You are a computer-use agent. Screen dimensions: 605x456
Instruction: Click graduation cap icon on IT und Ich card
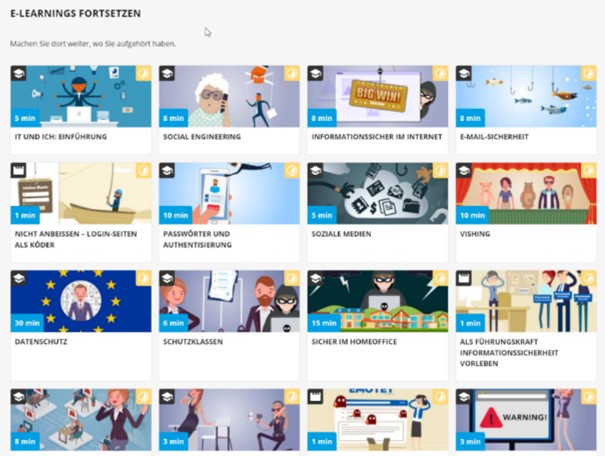[19, 73]
